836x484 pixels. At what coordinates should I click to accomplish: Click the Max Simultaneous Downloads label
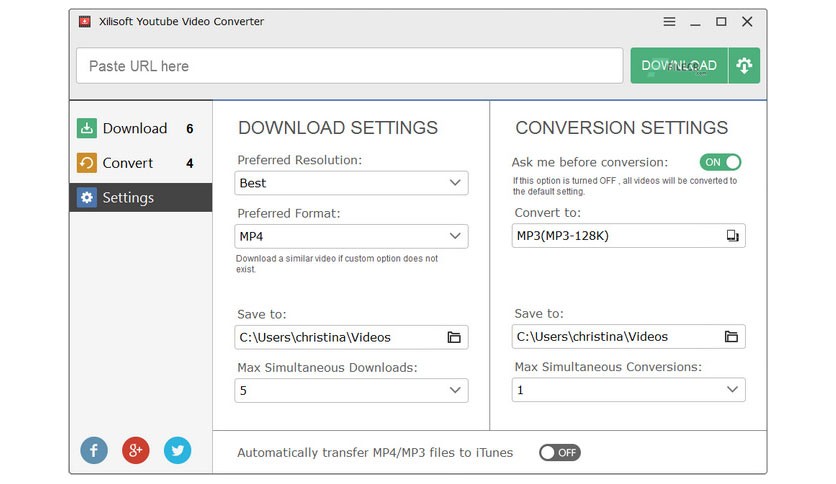pyautogui.click(x=327, y=368)
